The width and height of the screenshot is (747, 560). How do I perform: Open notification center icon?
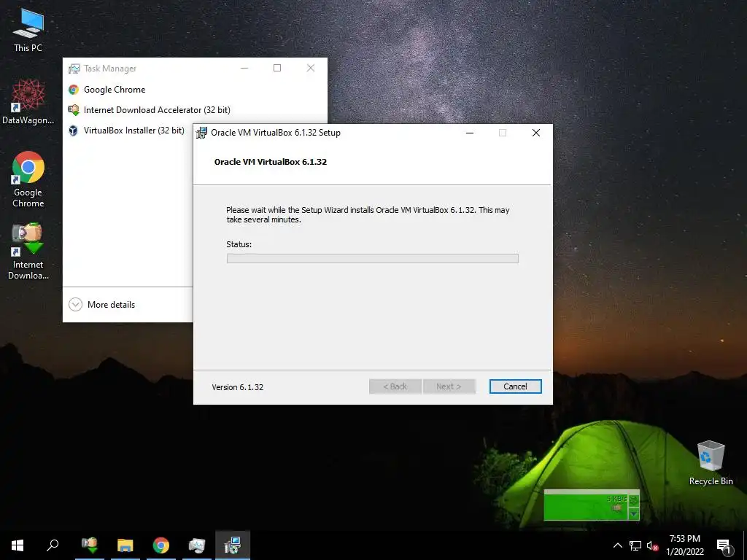(x=724, y=545)
